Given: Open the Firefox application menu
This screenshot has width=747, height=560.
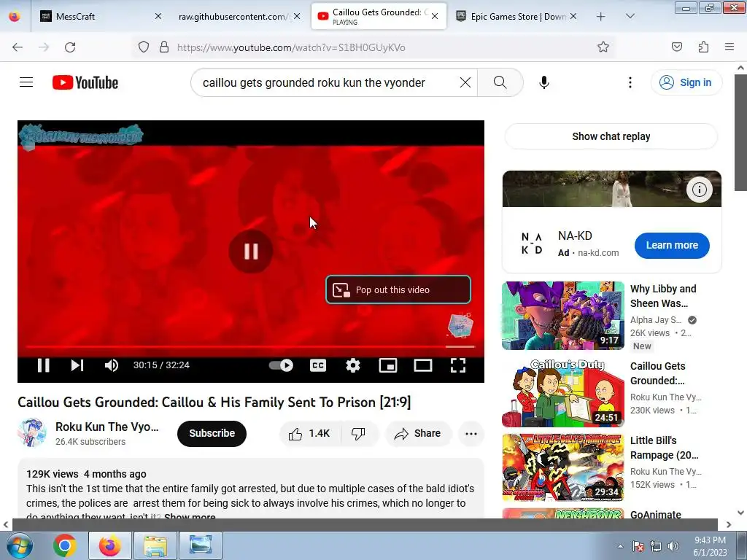Looking at the screenshot, I should coord(729,47).
